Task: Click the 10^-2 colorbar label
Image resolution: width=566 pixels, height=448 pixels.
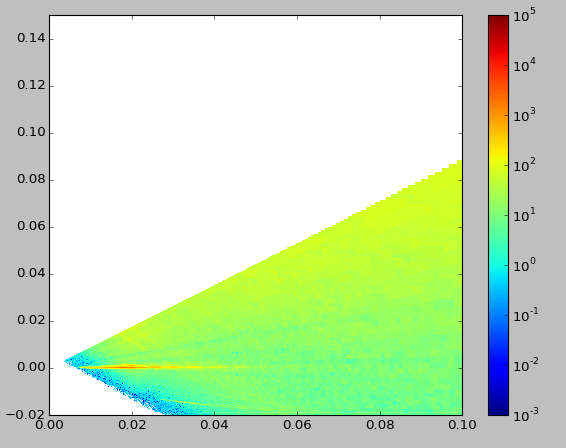Action: pos(526,366)
